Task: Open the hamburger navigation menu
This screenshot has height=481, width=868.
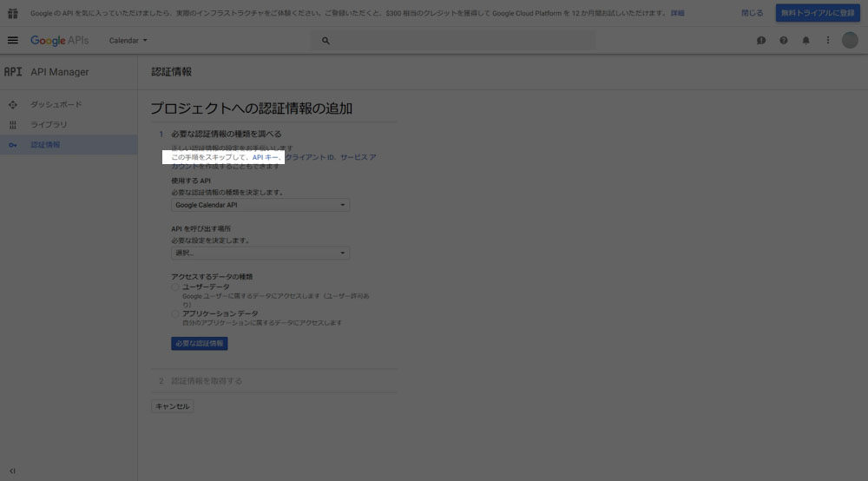Action: pos(13,41)
